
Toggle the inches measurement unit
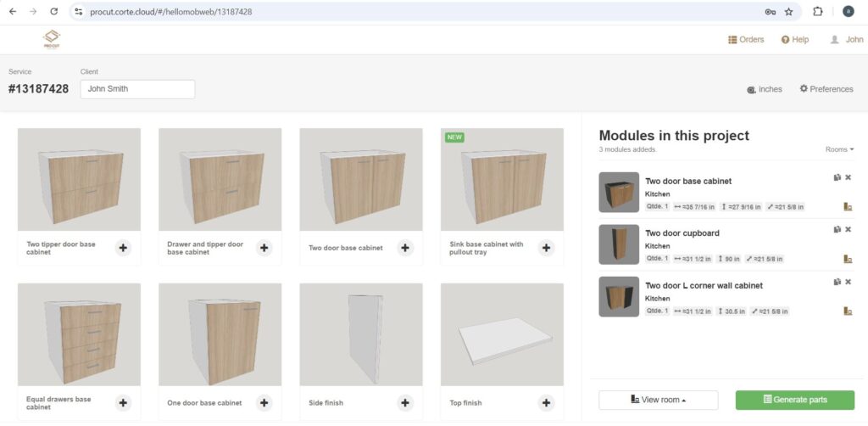click(764, 89)
